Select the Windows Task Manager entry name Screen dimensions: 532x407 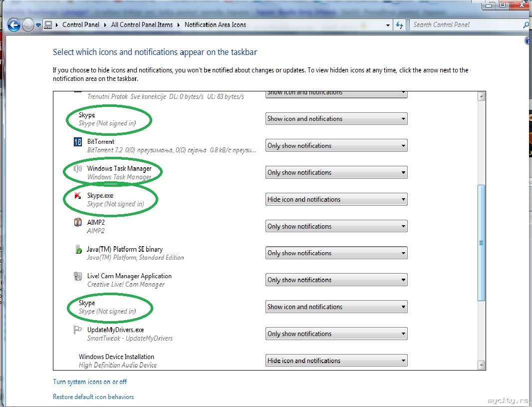pos(119,168)
